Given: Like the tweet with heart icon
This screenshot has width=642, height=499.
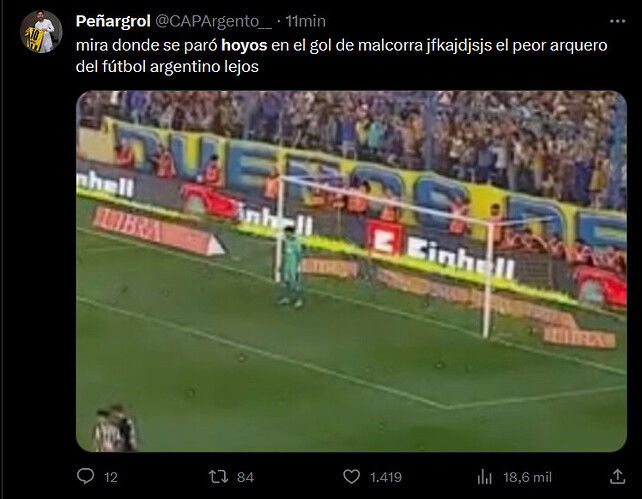Looking at the screenshot, I should 351,477.
